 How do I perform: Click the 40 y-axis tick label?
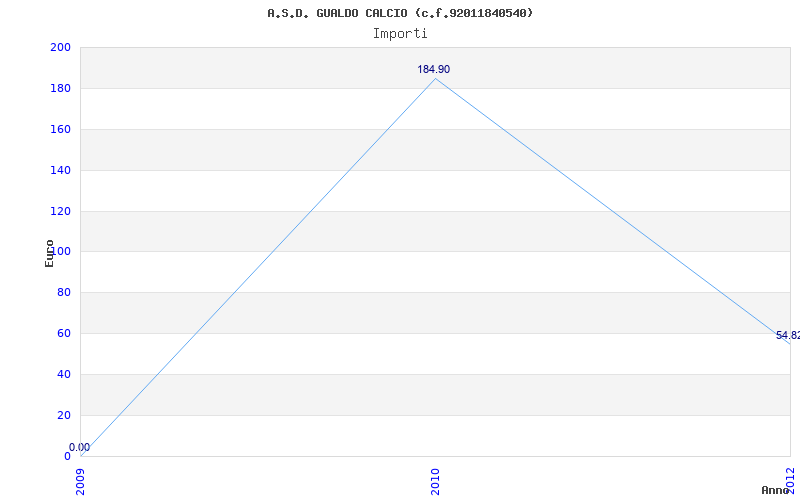[63, 374]
